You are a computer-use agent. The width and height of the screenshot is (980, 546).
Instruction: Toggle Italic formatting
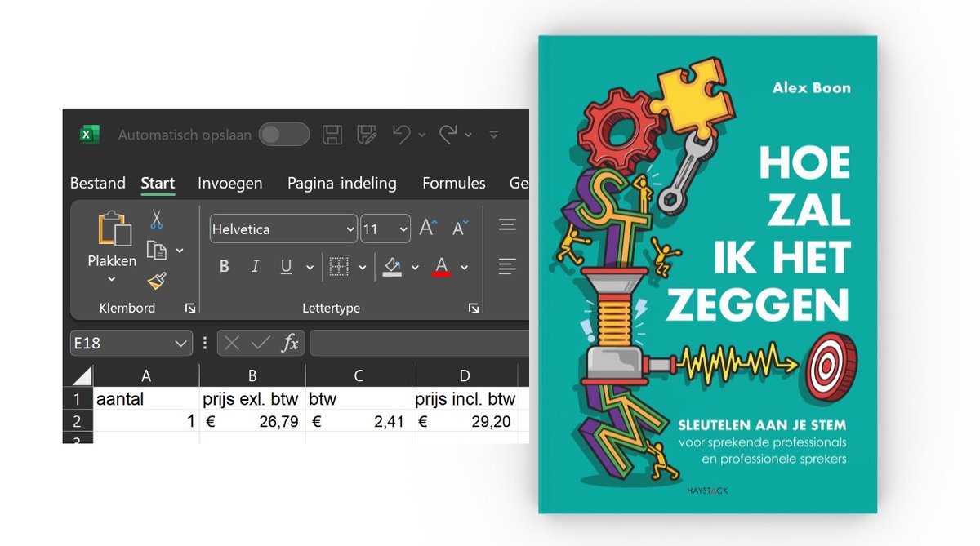[255, 266]
